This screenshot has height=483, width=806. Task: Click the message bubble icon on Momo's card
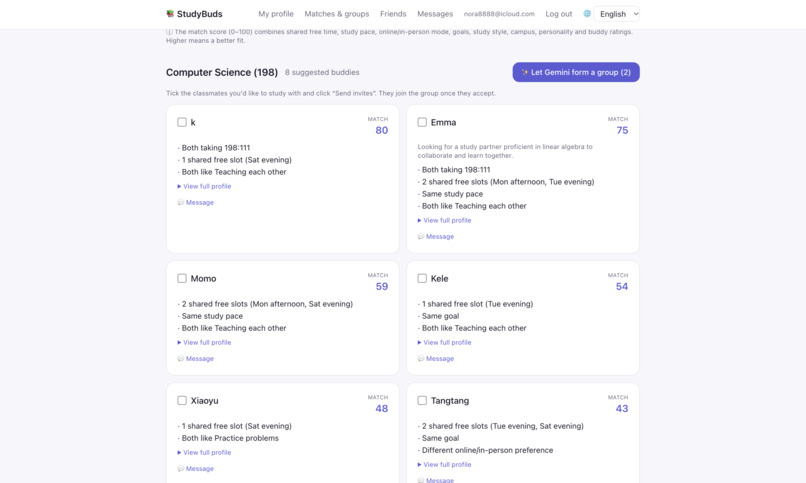(180, 359)
